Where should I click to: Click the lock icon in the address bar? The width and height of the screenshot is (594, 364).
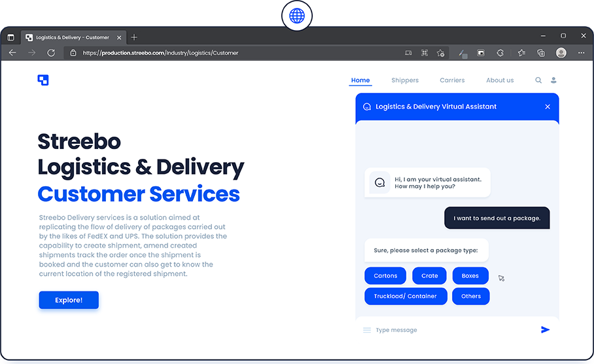73,53
